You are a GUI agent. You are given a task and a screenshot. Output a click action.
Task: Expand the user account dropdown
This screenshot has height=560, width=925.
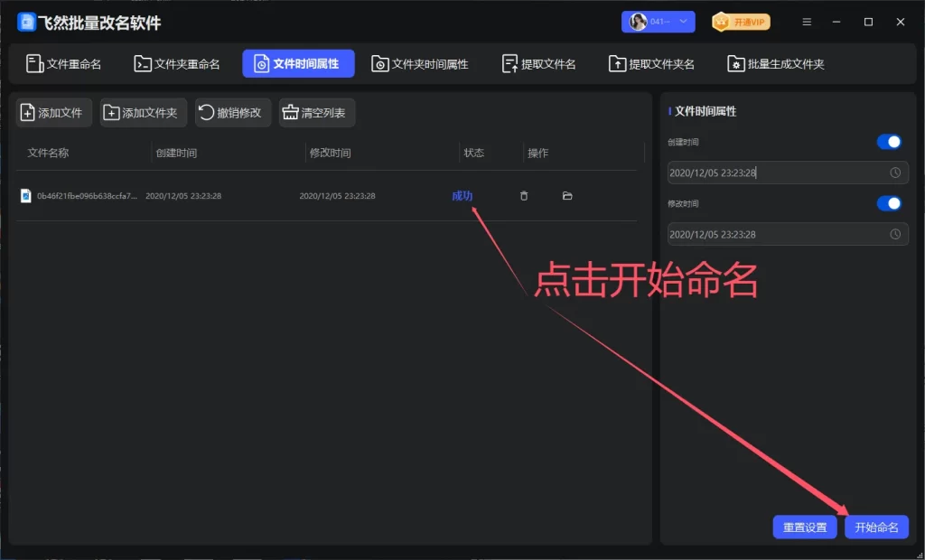[658, 22]
